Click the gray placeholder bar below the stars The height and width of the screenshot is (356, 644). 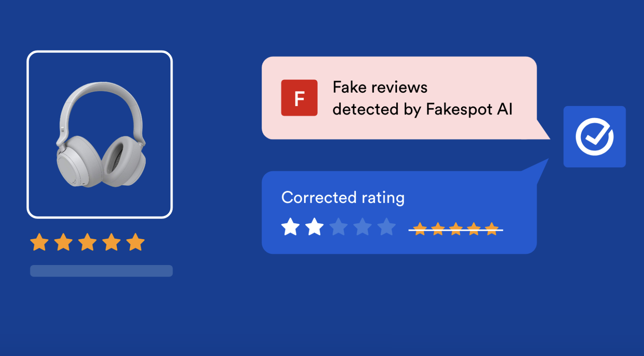pyautogui.click(x=101, y=271)
